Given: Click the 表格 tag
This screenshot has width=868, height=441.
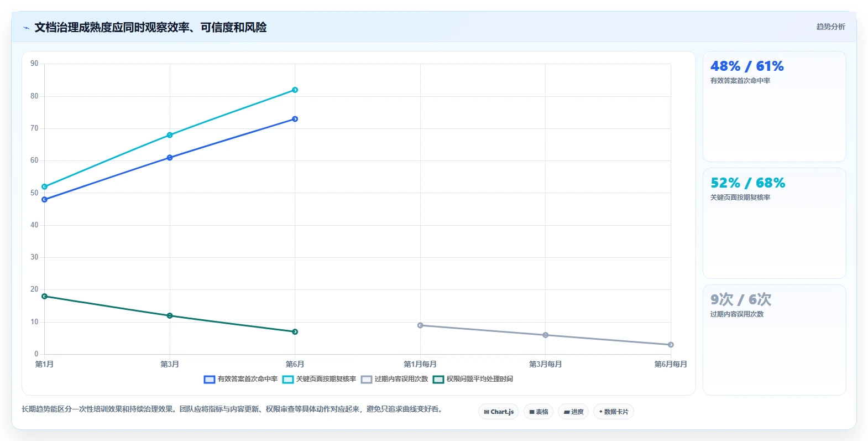Looking at the screenshot, I should 538,412.
